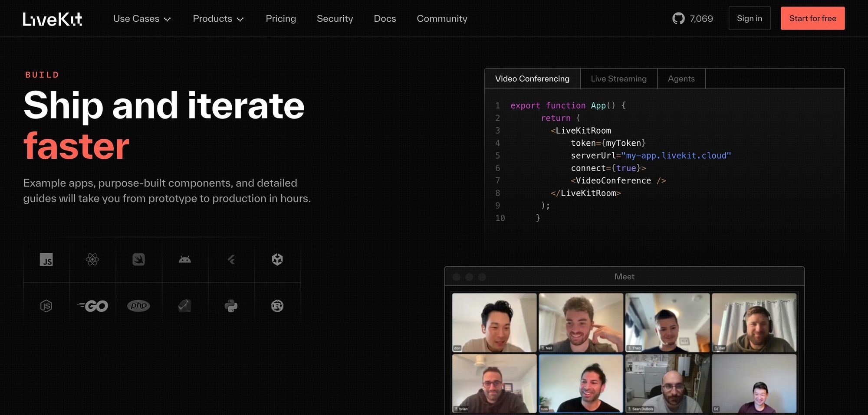The height and width of the screenshot is (415, 868).
Task: Click DZ's video tile in Meet
Action: point(754,383)
